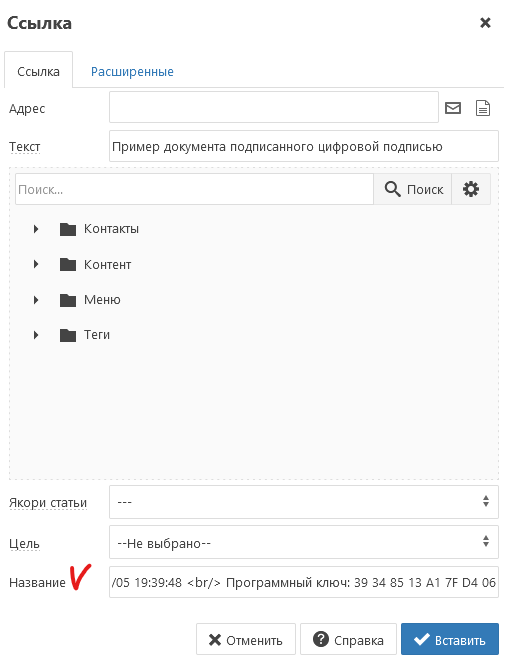Viewport: 506px width, 664px height.
Task: Click into the Адрес input field
Action: pos(274,108)
